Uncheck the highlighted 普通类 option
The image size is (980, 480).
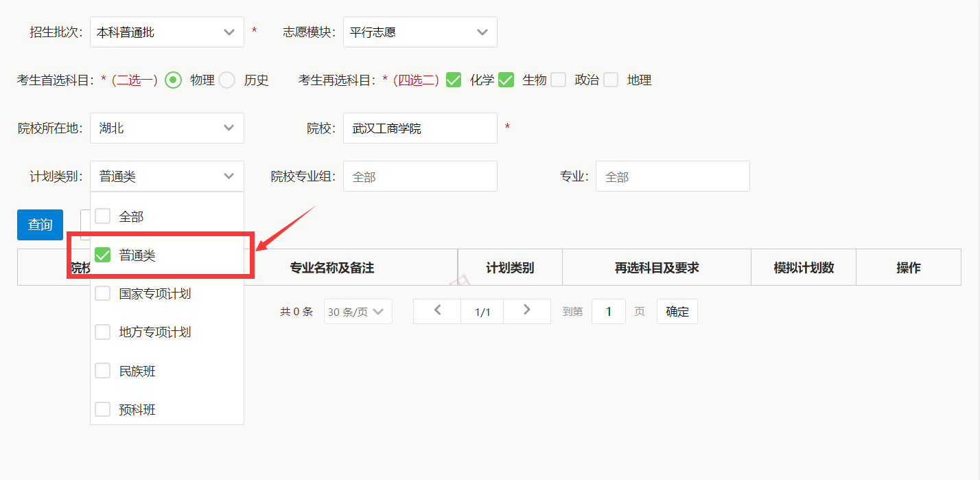pos(102,255)
